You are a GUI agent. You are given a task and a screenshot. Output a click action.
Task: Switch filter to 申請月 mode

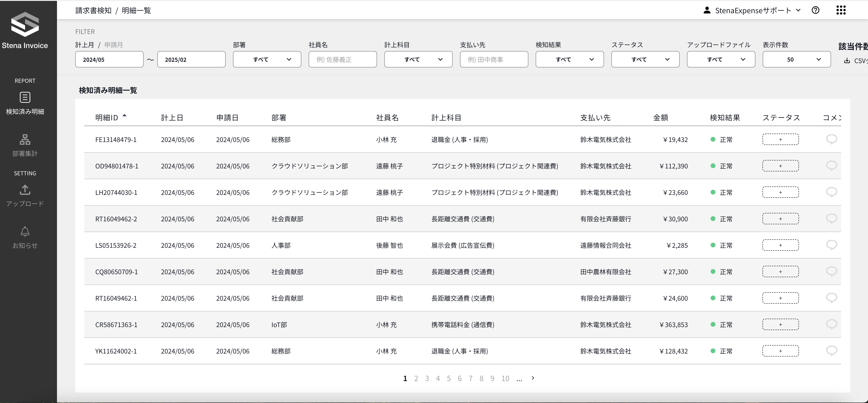pyautogui.click(x=114, y=45)
